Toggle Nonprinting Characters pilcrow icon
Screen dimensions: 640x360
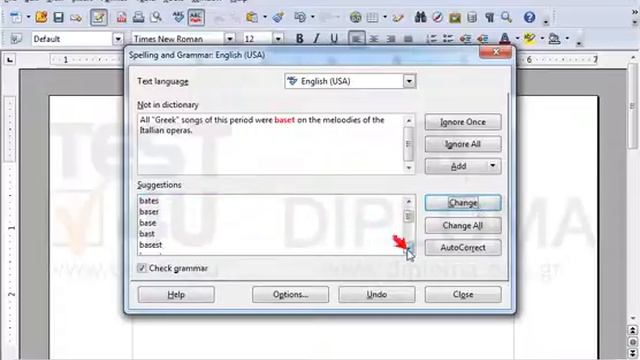[489, 17]
